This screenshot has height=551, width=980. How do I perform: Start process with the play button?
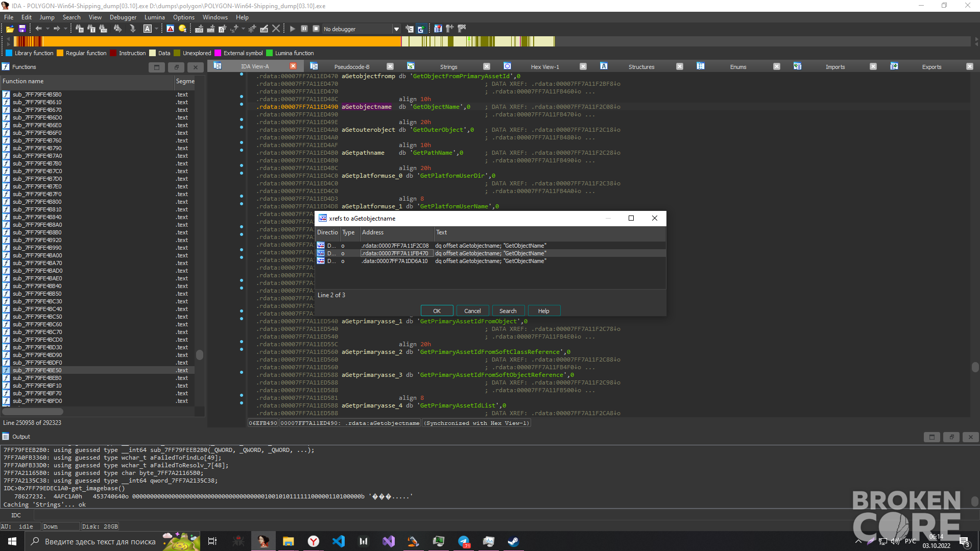tap(293, 29)
